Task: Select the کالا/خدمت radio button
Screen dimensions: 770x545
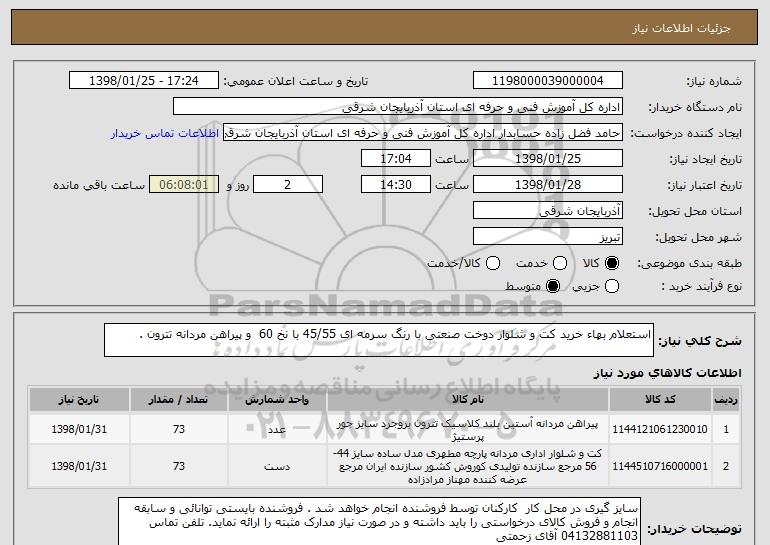Action: 493,263
